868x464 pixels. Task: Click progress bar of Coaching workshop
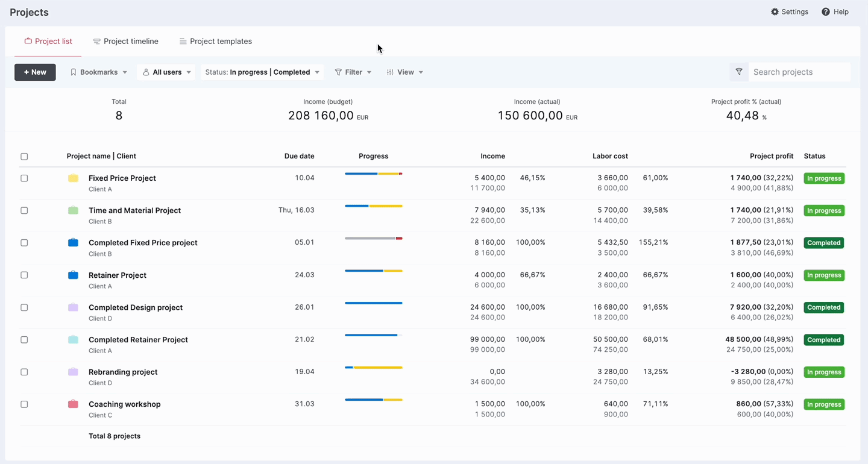(374, 400)
